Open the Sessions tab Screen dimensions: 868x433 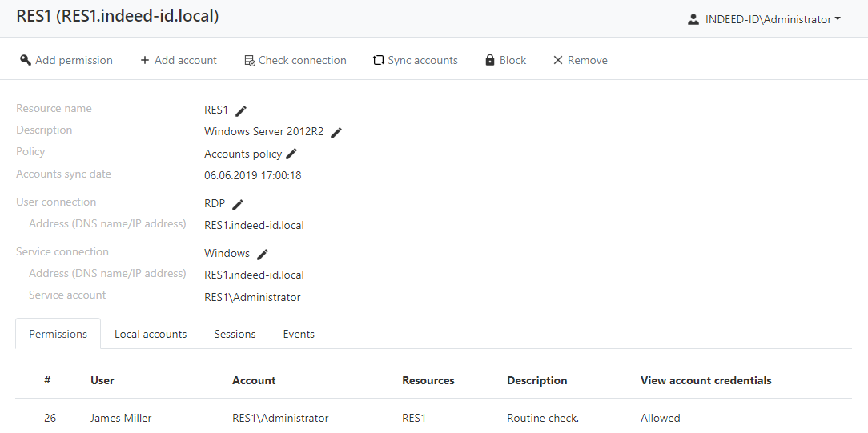click(235, 335)
